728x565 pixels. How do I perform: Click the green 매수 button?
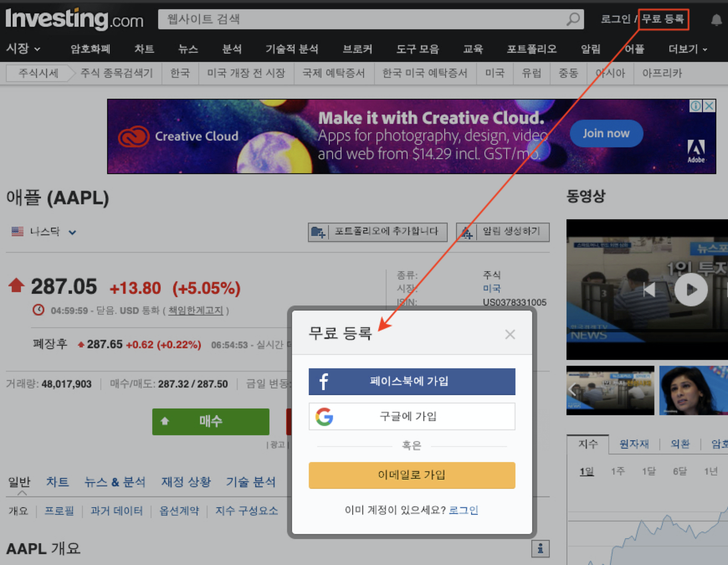click(211, 421)
